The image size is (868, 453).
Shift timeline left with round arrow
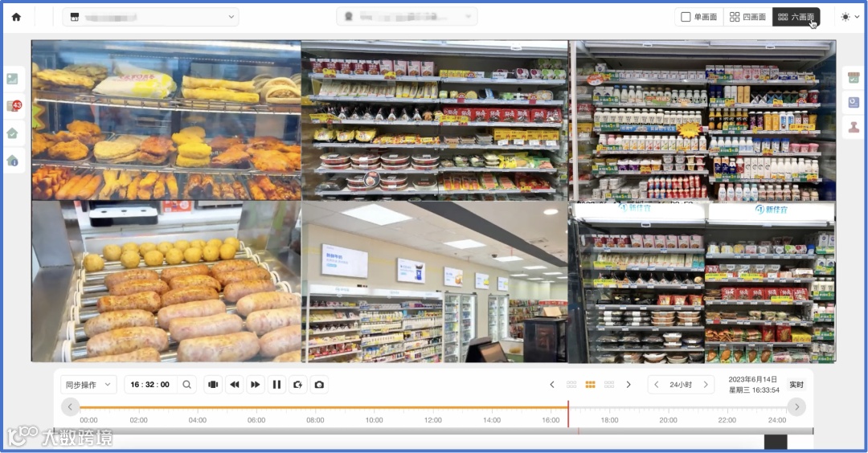pos(70,407)
